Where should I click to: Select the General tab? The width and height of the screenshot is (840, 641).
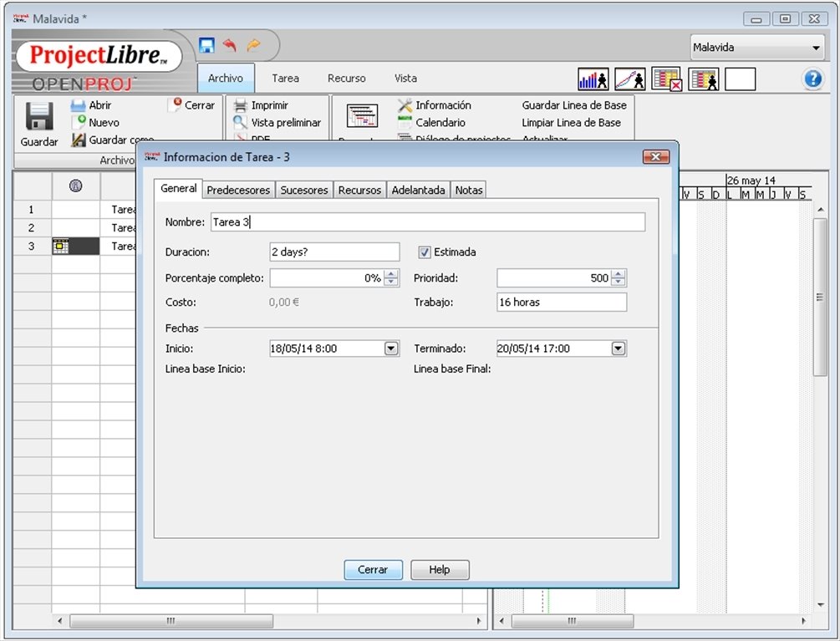178,189
